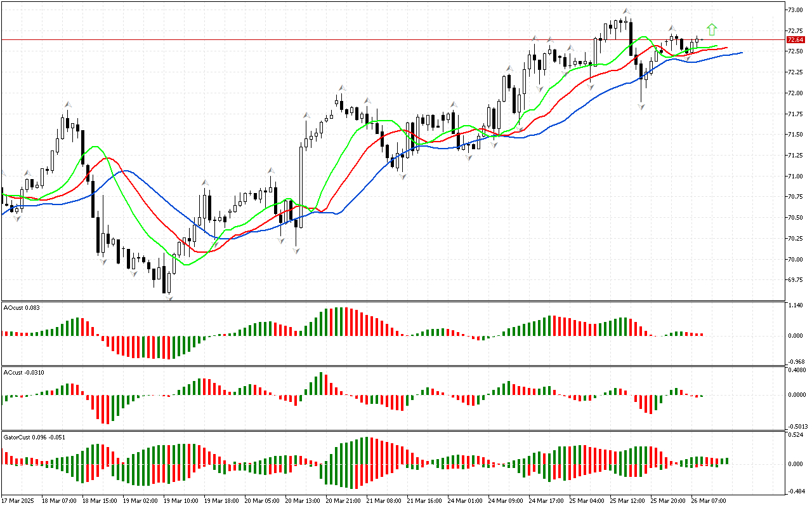
Task: Select the 26 Mar 07:00 time label
Action: [x=709, y=501]
